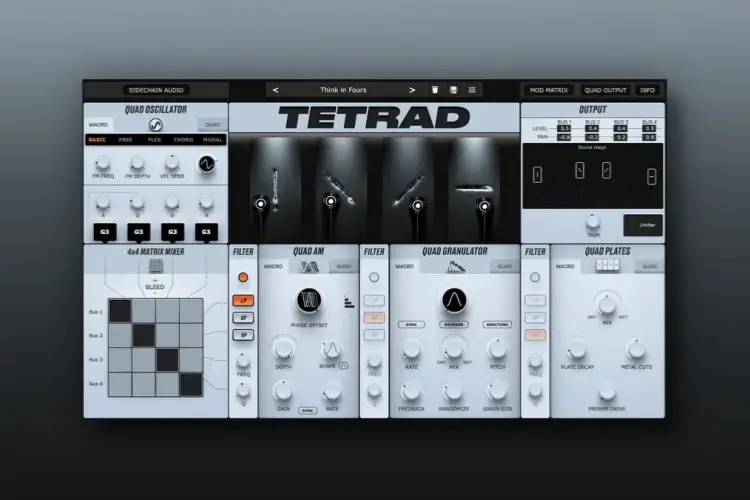This screenshot has width=750, height=500.
Task: Open QUAD tab in Quad AM
Action: click(x=343, y=267)
